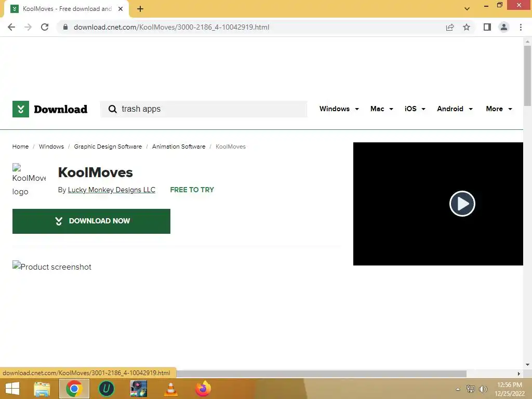Open the browser side panel
Screen dimensions: 532x399
[x=487, y=27]
